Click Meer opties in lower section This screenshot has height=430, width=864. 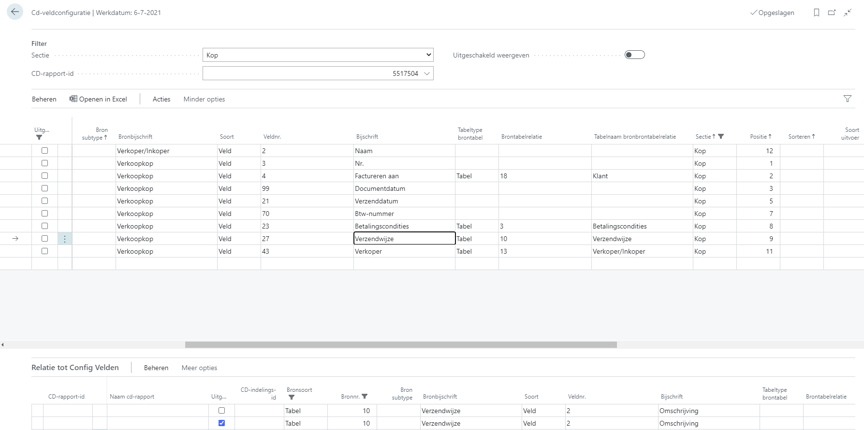199,368
